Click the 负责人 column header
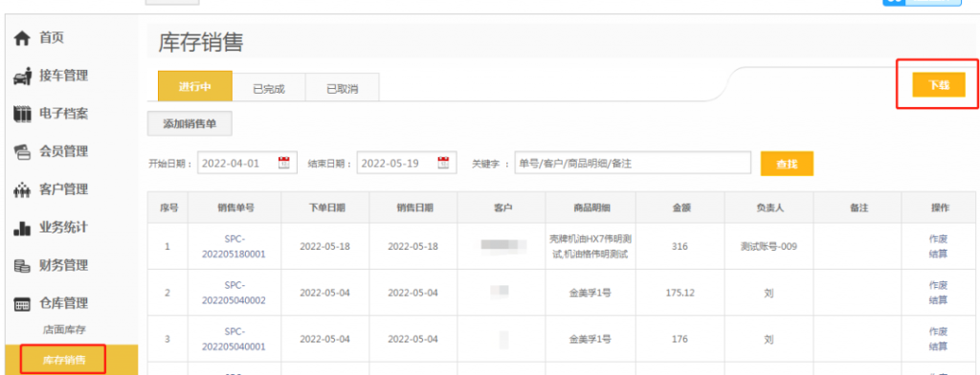Image resolution: width=980 pixels, height=375 pixels. point(768,208)
